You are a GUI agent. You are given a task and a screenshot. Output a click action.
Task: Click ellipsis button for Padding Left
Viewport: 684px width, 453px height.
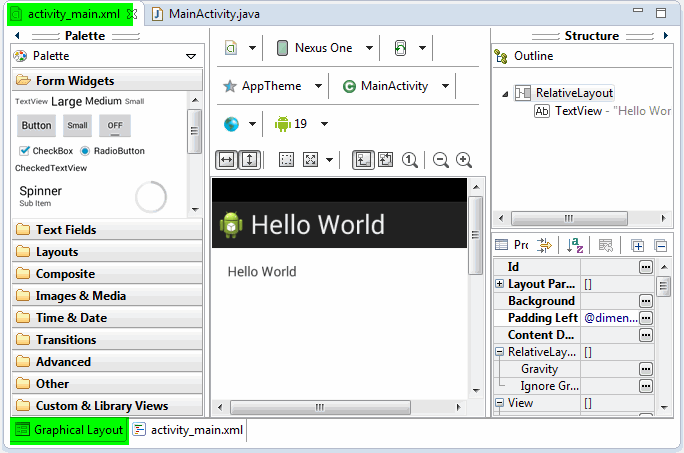646,318
